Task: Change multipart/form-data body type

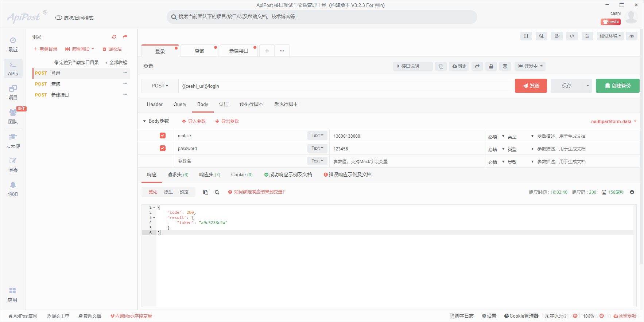Action: (613, 121)
